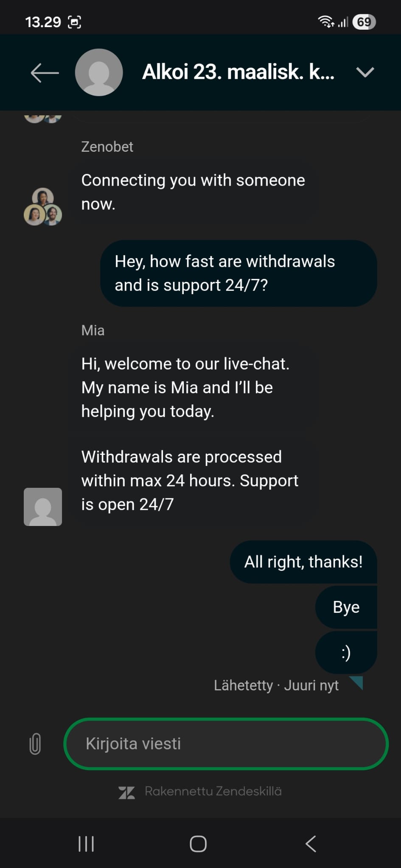Tap the back arrow in chat header
The image size is (401, 868).
tap(45, 72)
